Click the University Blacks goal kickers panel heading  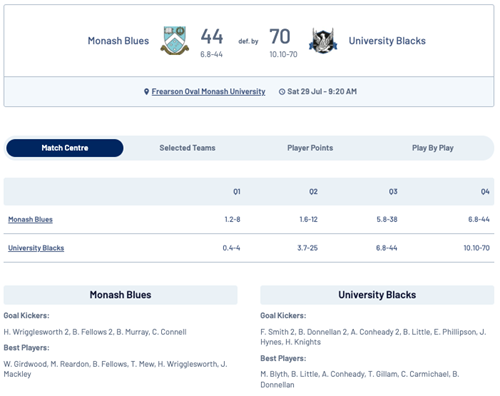377,295
